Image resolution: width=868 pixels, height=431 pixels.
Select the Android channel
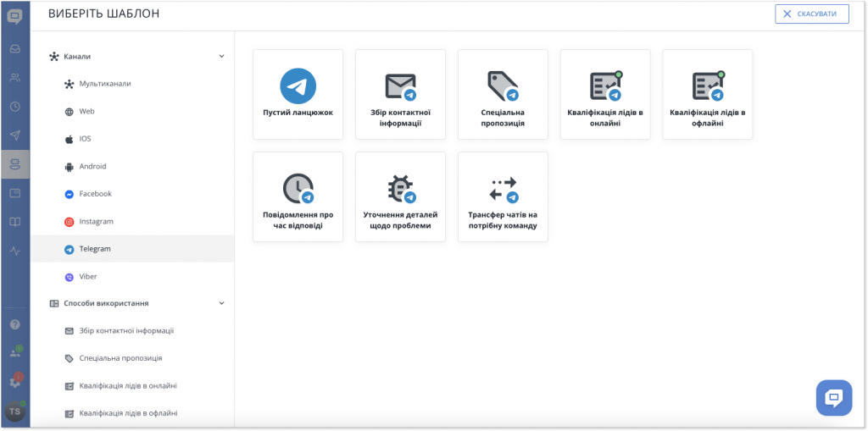tap(133, 166)
